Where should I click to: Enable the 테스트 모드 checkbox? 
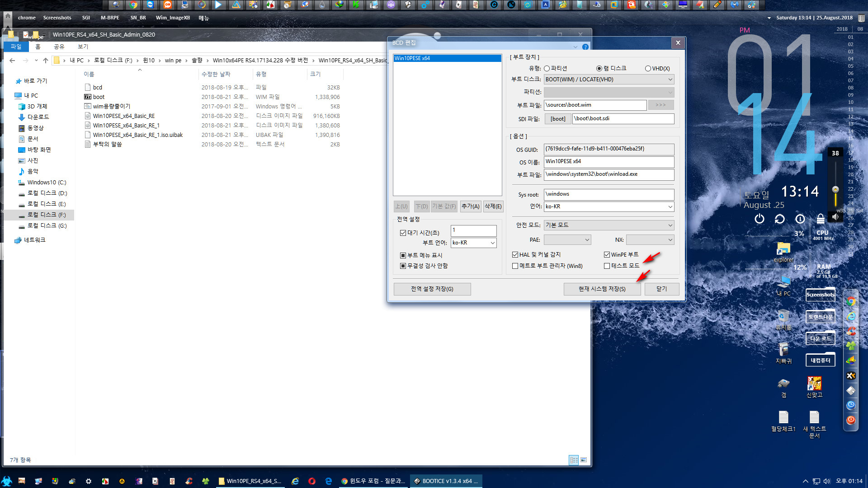[x=607, y=266]
